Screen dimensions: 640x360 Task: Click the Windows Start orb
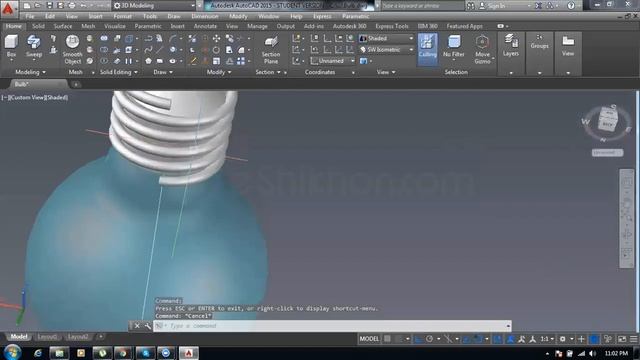[x=12, y=352]
